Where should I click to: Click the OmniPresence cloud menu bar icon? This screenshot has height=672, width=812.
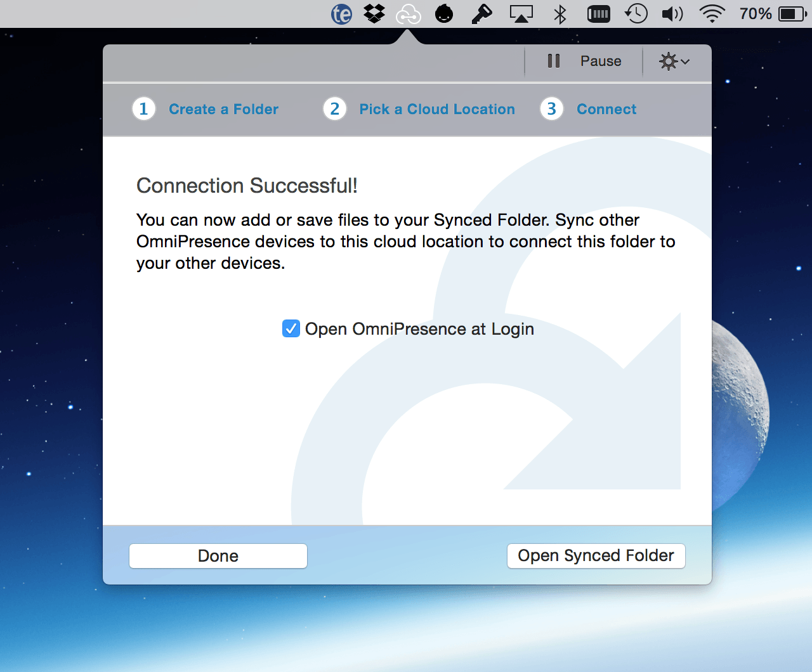[x=409, y=13]
